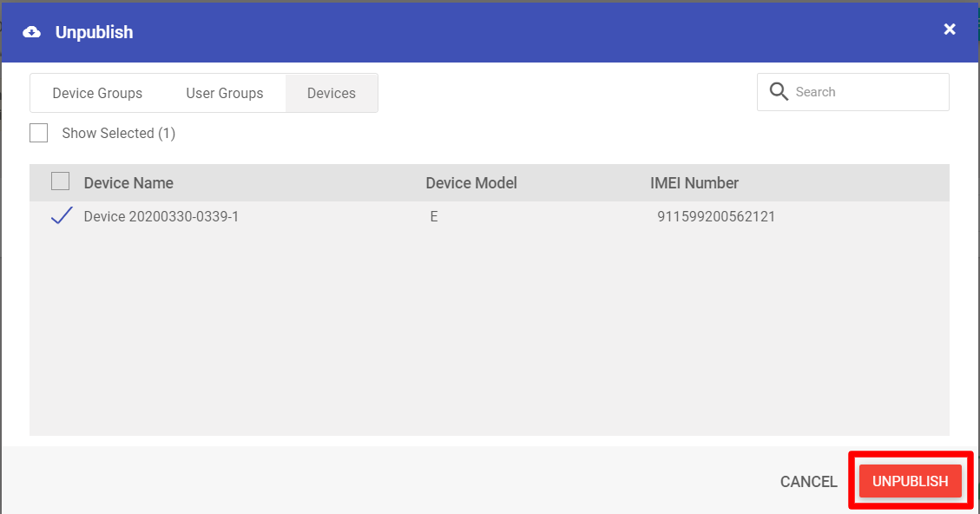The width and height of the screenshot is (980, 514).
Task: Click IMEI value 911599200562121
Action: click(716, 216)
